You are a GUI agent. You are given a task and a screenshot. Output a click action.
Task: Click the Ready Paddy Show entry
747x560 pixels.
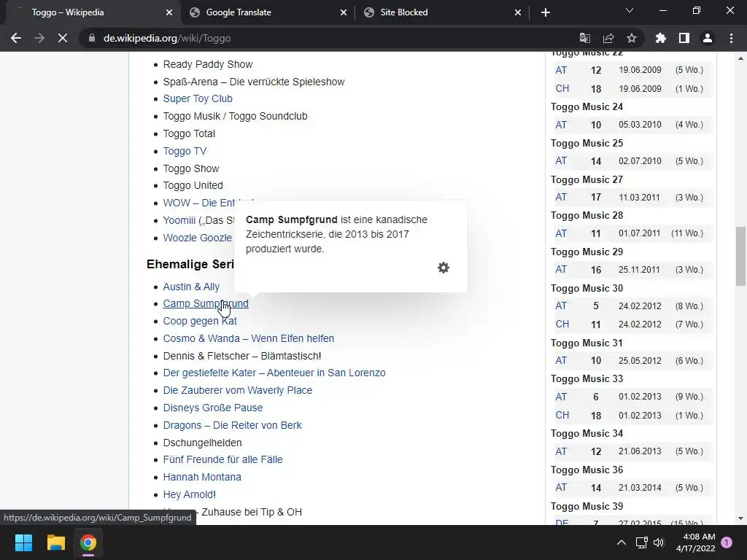[208, 64]
